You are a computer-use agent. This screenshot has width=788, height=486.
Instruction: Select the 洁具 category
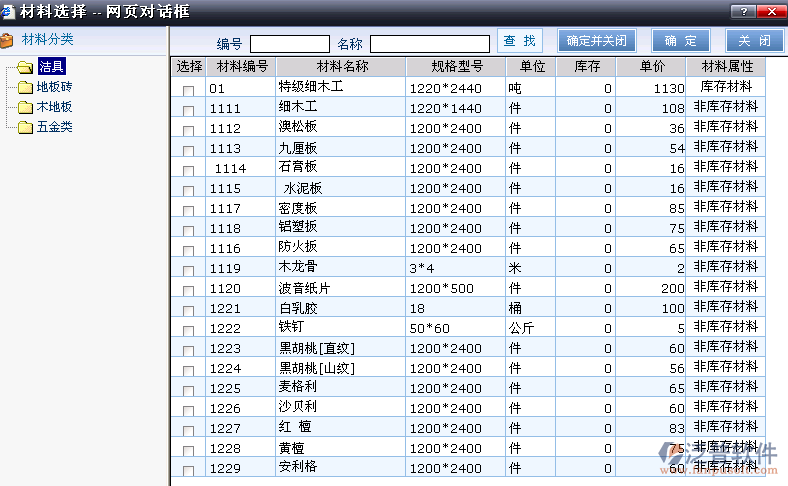[51, 66]
